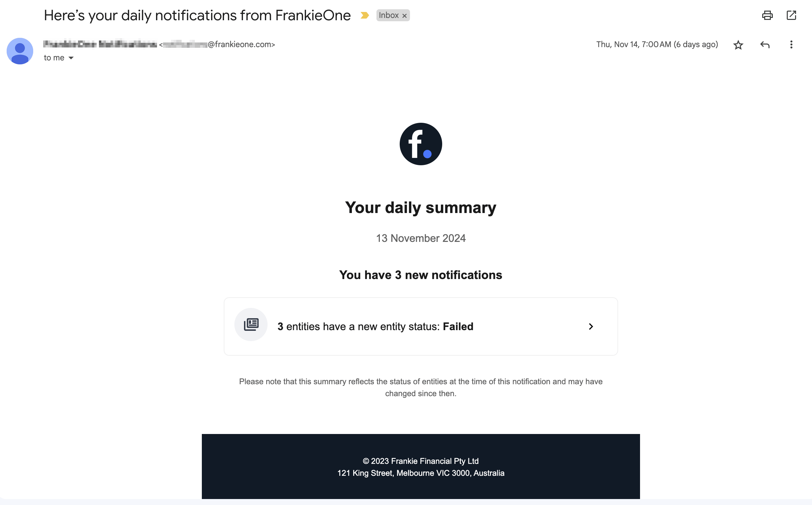This screenshot has height=505, width=812.
Task: Open the three-dot more options menu
Action: 791,45
